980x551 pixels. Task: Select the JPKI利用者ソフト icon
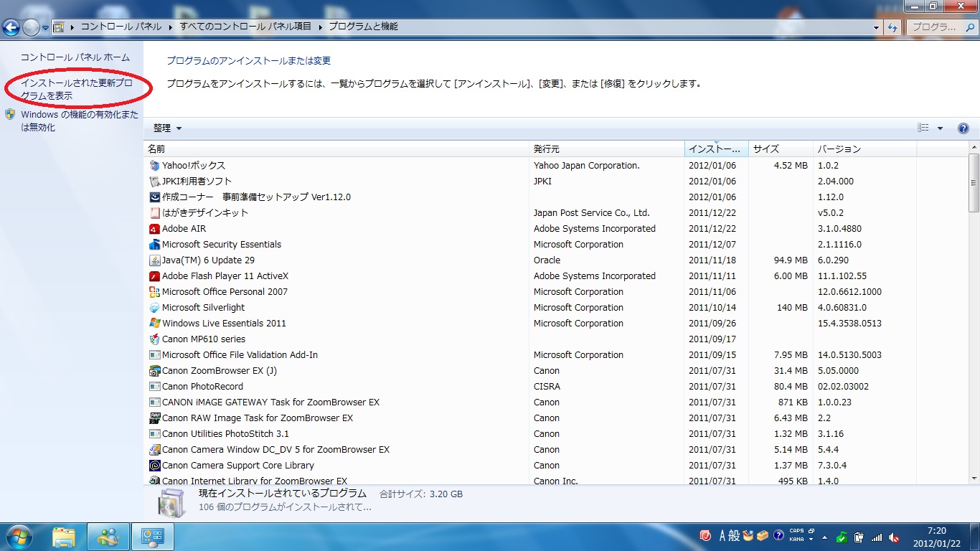coord(154,182)
